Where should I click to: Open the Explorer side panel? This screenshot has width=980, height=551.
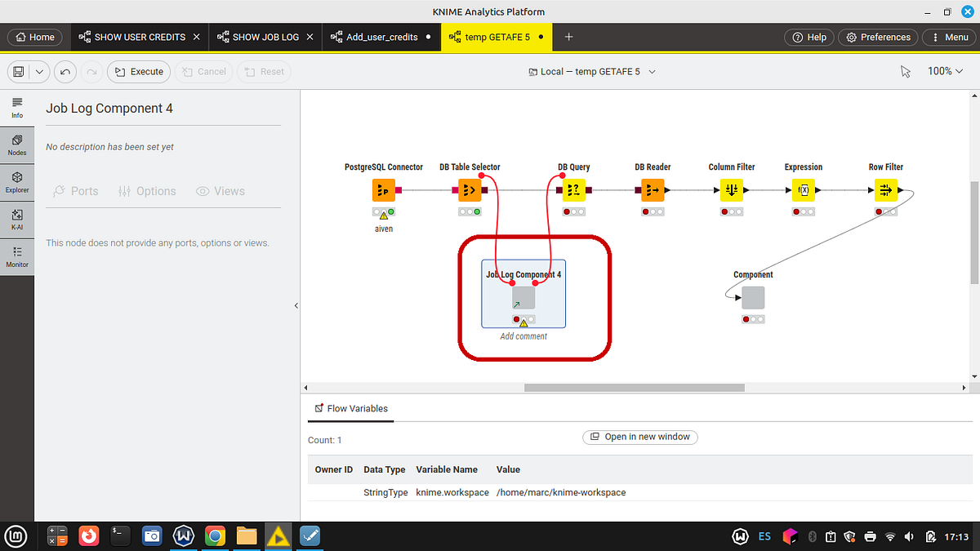tap(17, 183)
